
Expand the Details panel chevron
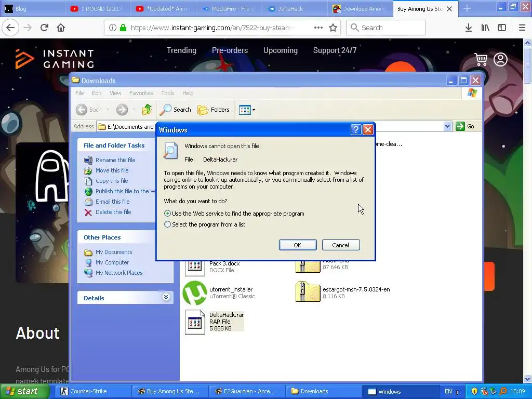click(166, 297)
